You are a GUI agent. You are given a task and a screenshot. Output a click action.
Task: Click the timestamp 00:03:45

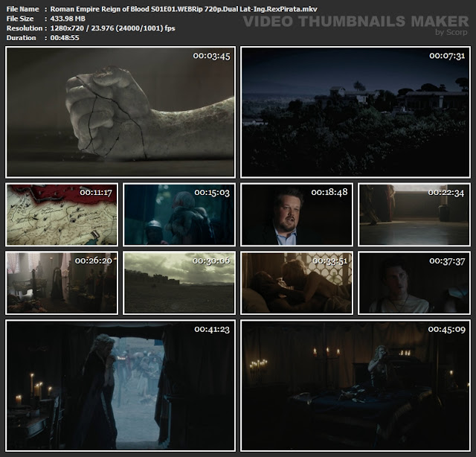(211, 57)
